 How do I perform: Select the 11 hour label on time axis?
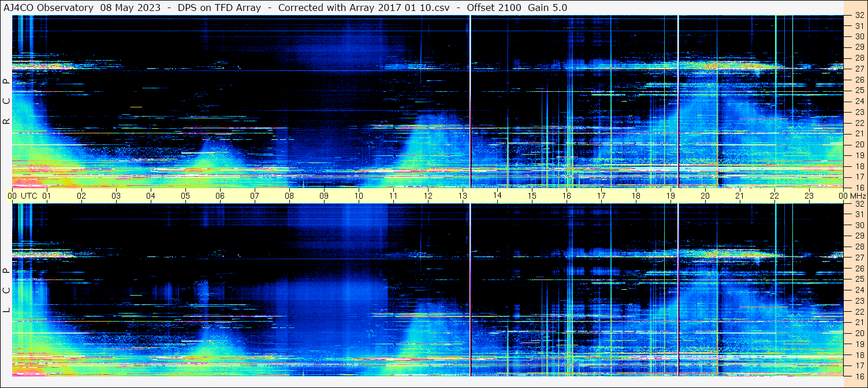pos(393,196)
